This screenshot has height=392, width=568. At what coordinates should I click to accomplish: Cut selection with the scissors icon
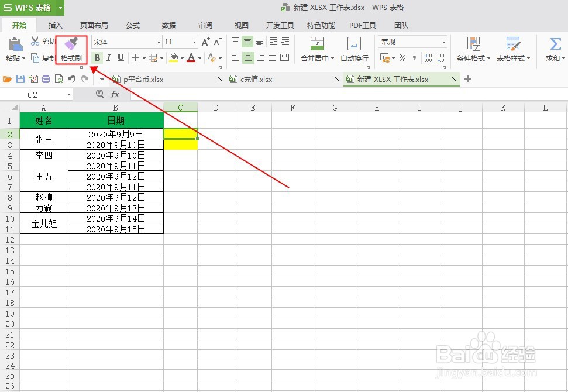[35, 42]
